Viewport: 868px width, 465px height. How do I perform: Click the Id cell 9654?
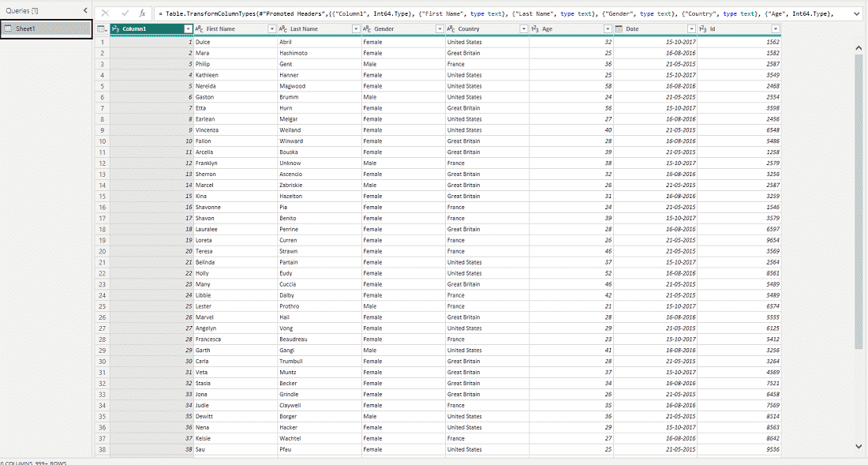click(x=739, y=240)
